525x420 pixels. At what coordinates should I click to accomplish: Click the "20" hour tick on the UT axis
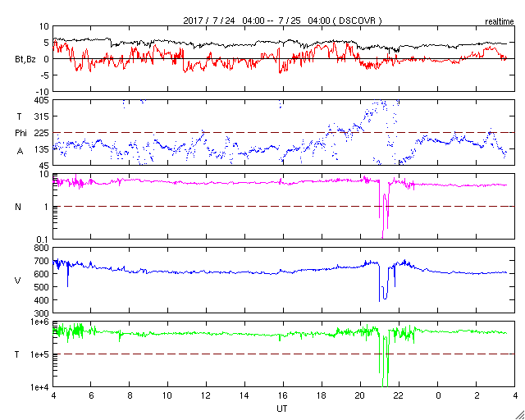[x=360, y=395]
